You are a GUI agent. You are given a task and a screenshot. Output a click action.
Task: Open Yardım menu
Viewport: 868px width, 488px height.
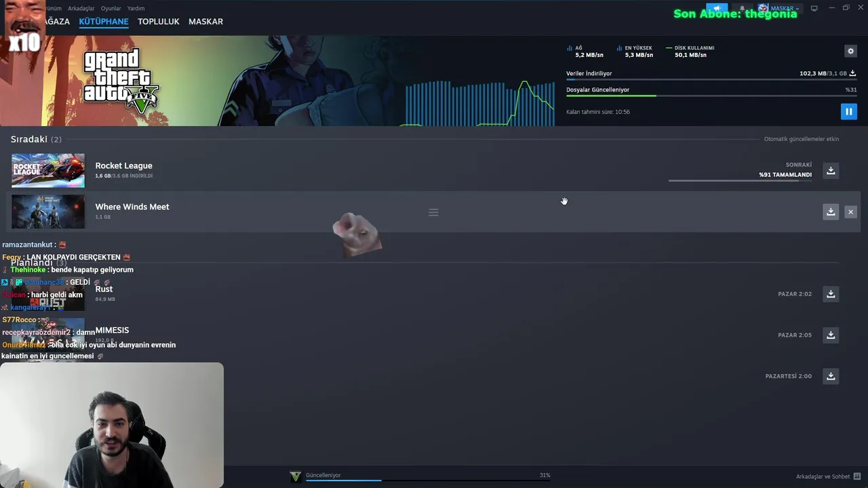[x=136, y=9]
